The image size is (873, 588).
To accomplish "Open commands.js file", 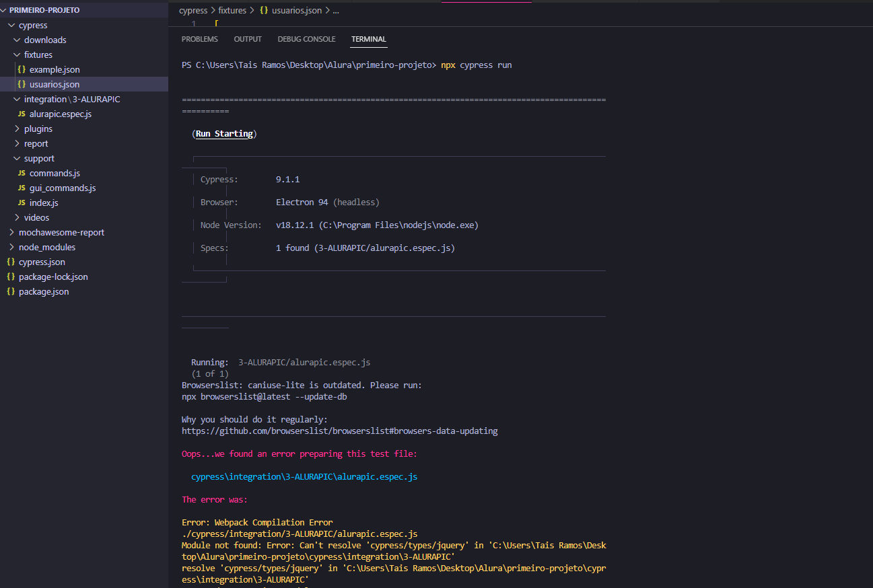I will tap(55, 174).
